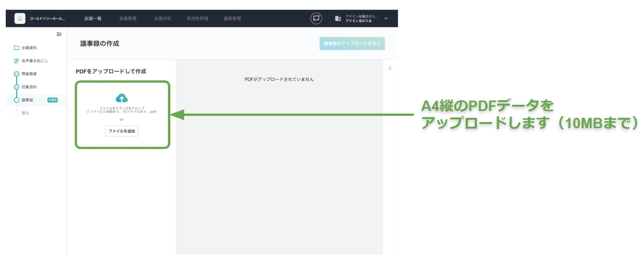Click the PDFがアップロードされていません message
The width and height of the screenshot is (644, 261).
(279, 79)
